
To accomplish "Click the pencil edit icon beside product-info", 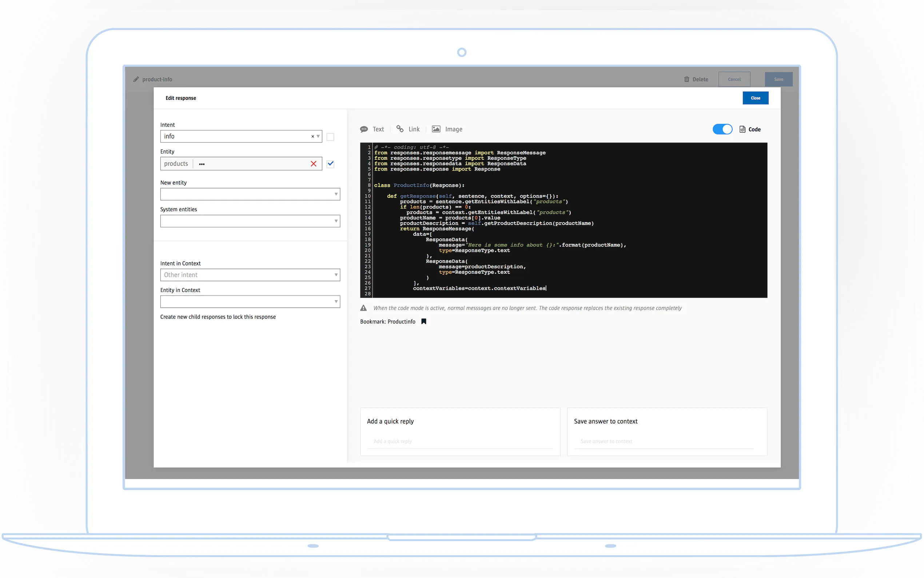I will tap(136, 79).
